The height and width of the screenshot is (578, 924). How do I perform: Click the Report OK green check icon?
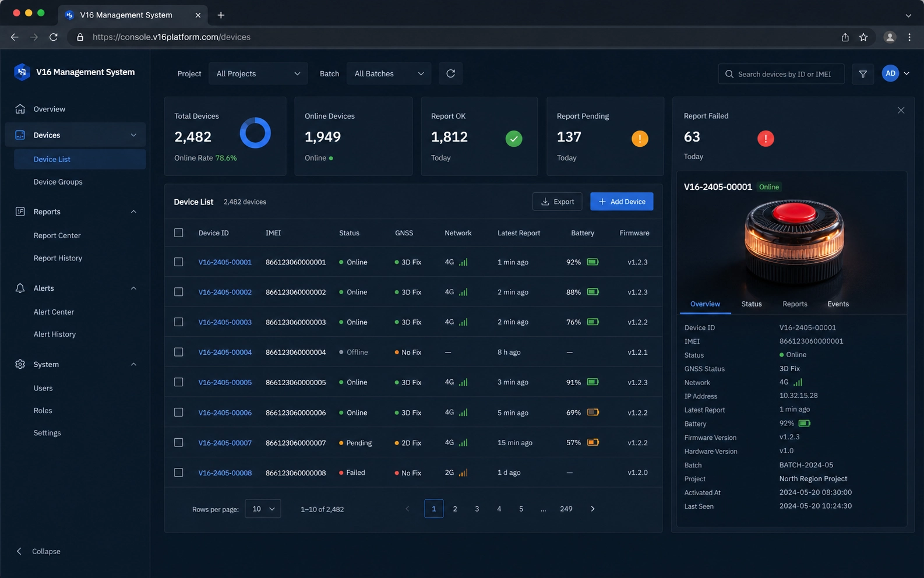tap(514, 139)
